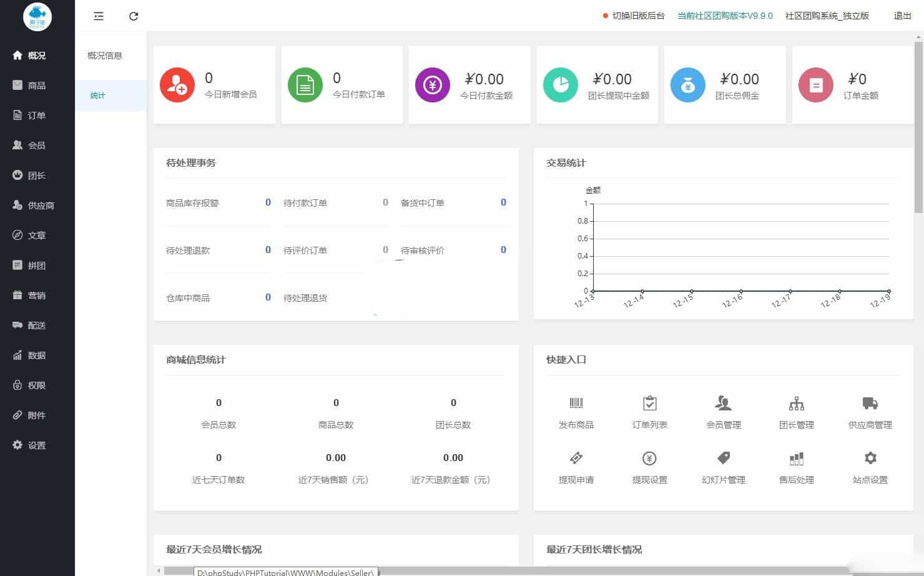Image resolution: width=924 pixels, height=576 pixels.
Task: Select the 站点设置 site settings gear icon
Action: click(870, 458)
